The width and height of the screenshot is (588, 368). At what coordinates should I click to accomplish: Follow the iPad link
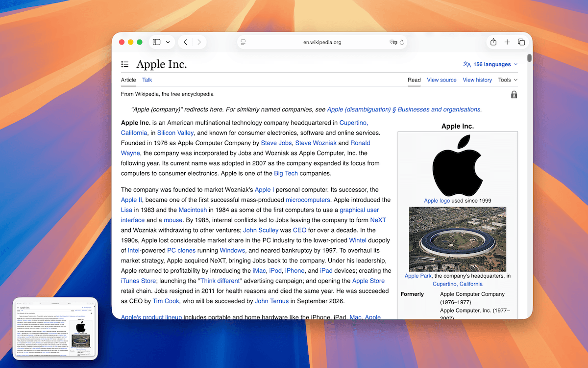(x=326, y=271)
